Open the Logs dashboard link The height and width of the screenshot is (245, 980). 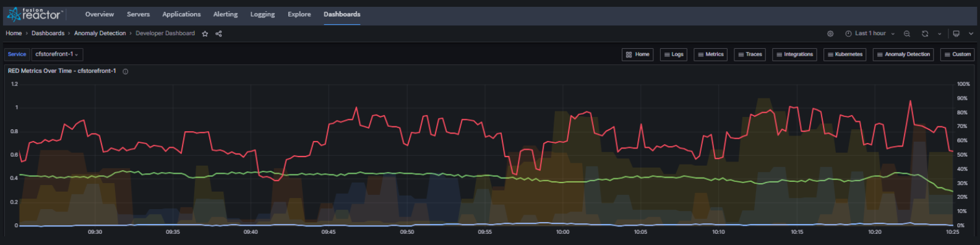[x=673, y=54]
